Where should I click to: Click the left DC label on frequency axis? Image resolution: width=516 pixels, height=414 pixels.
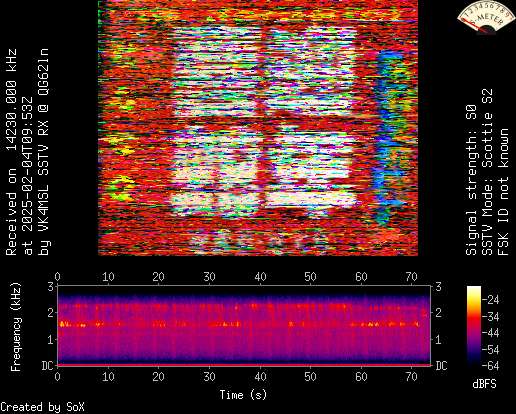(47, 366)
